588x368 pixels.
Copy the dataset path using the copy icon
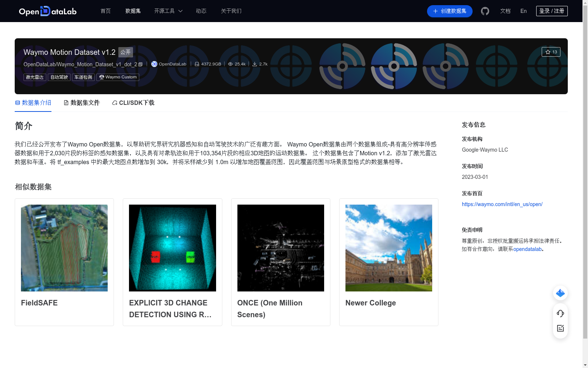click(141, 64)
